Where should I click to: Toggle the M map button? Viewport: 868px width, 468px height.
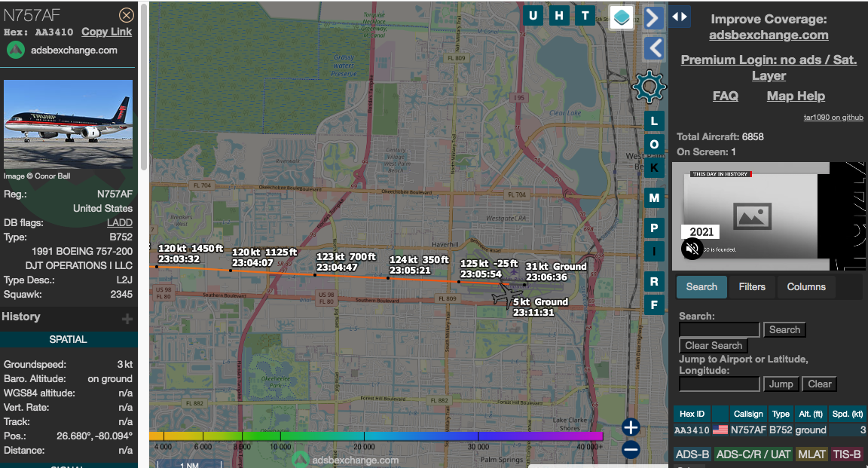(x=654, y=197)
